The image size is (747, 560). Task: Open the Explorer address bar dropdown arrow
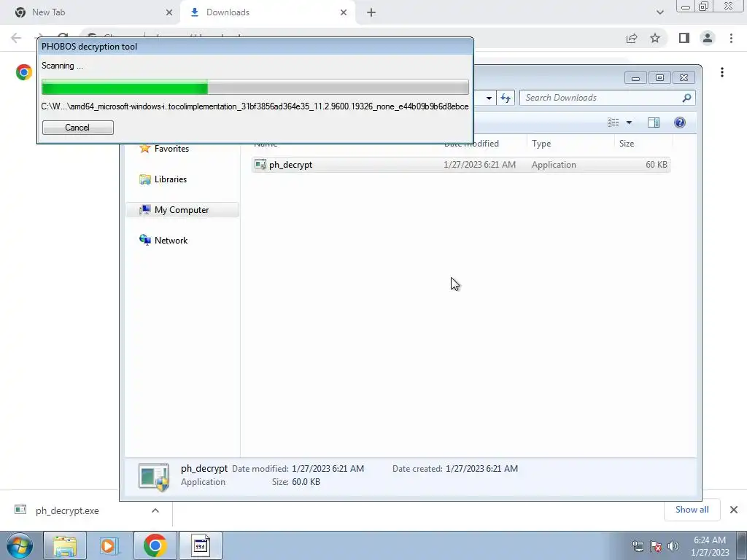[489, 98]
